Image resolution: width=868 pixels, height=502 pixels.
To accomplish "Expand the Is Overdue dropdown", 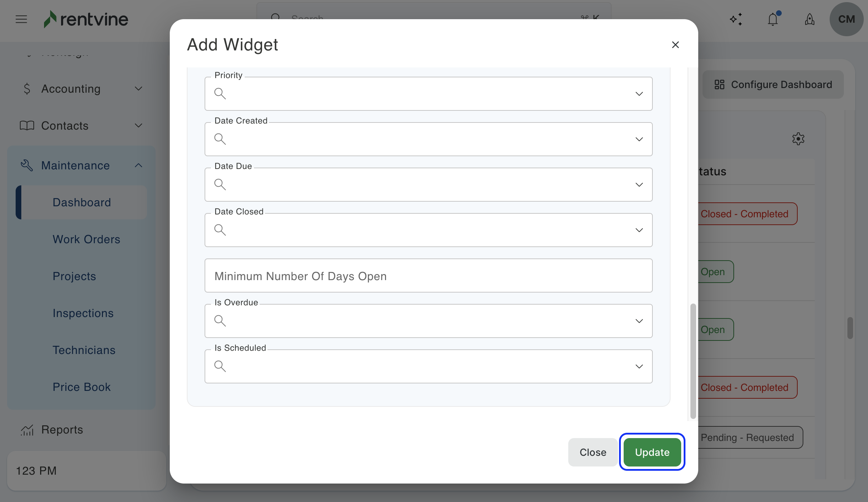I will click(428, 321).
